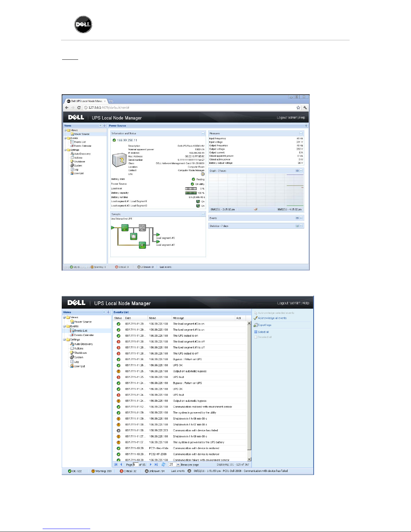Viewport: 411px width, 532px height.
Task: Click the grey status icon of the 166.99.226.203 row
Action: [118, 430]
